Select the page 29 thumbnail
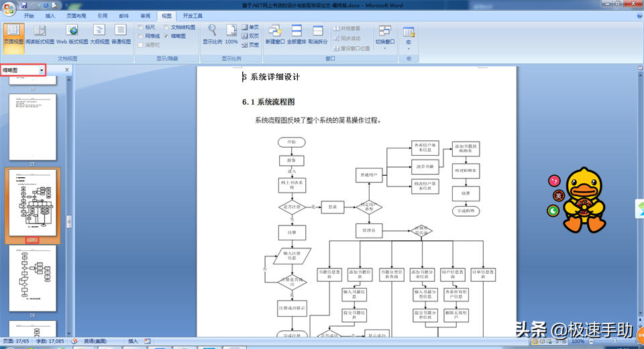 click(x=32, y=278)
